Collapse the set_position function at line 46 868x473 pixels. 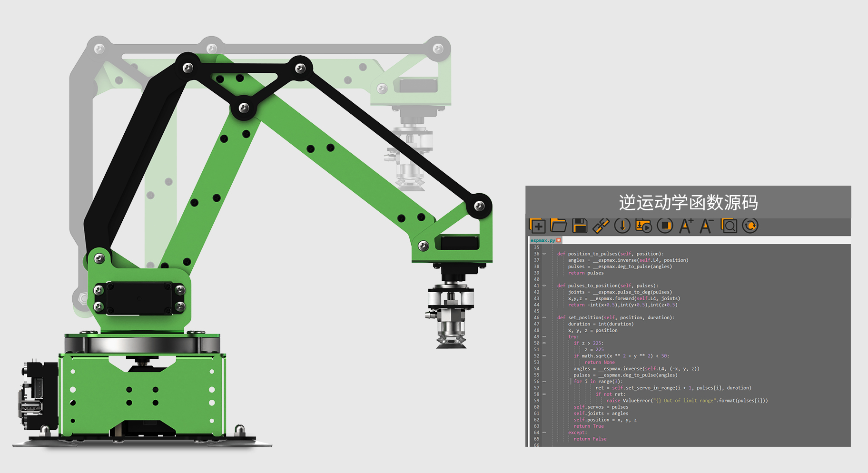click(x=544, y=317)
